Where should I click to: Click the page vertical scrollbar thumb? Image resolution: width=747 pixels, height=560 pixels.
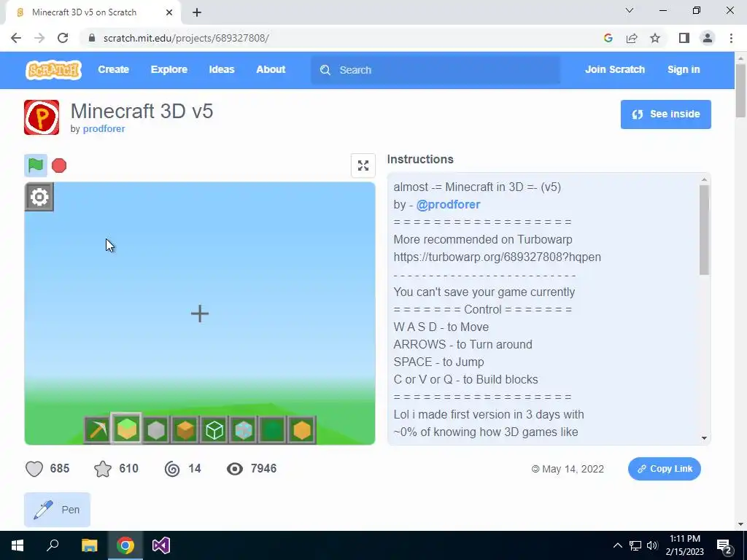(x=740, y=90)
